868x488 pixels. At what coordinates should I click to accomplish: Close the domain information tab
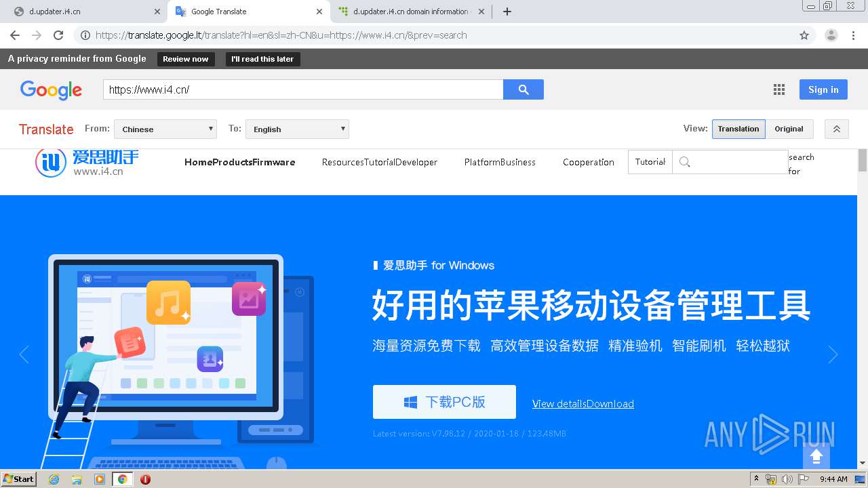coord(481,12)
